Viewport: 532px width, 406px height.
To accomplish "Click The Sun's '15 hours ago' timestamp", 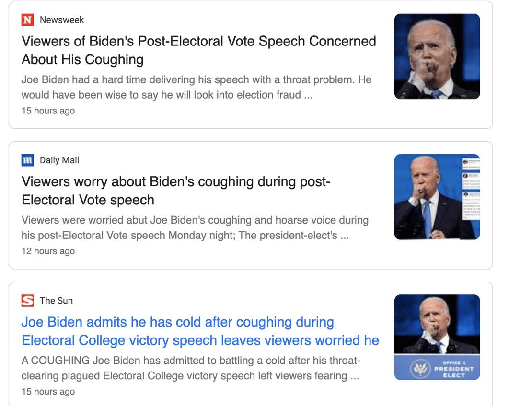I will [48, 391].
